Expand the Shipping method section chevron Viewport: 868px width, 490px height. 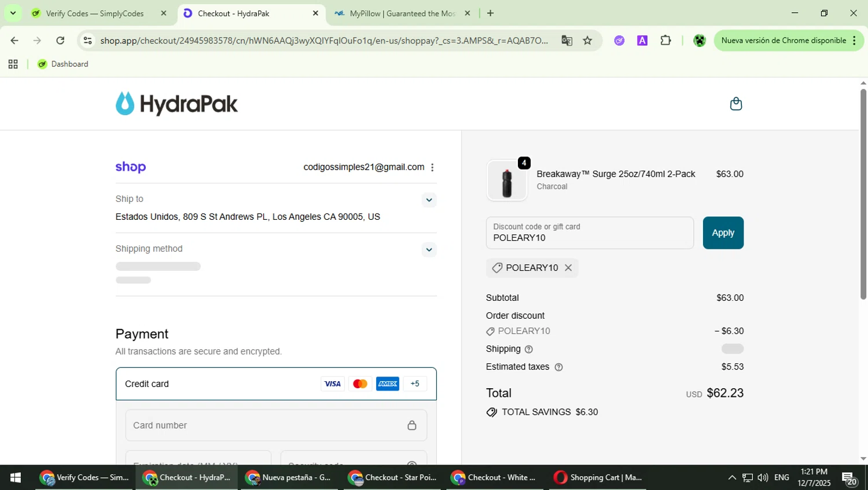[x=429, y=250]
